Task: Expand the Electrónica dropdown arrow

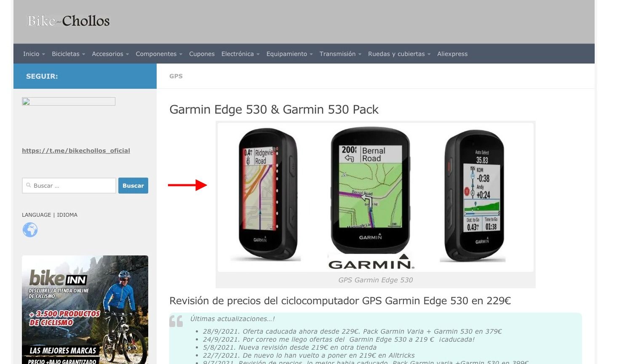Action: 258,54
